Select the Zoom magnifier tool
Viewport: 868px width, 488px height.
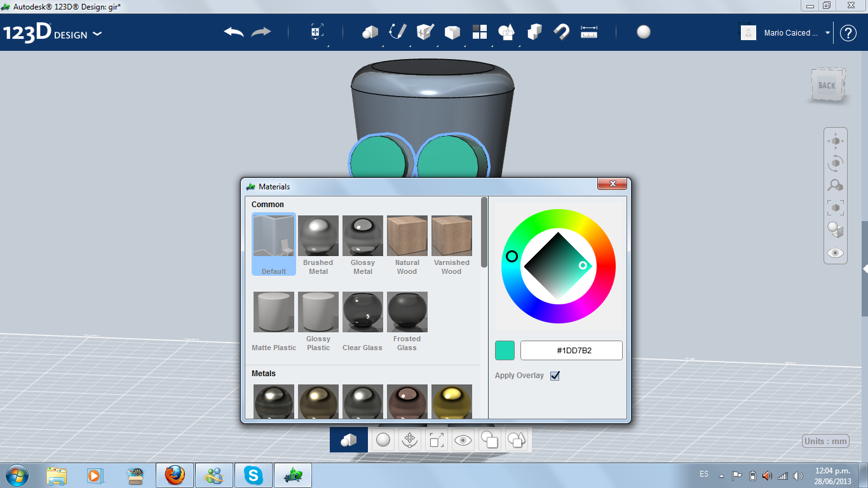click(x=836, y=186)
